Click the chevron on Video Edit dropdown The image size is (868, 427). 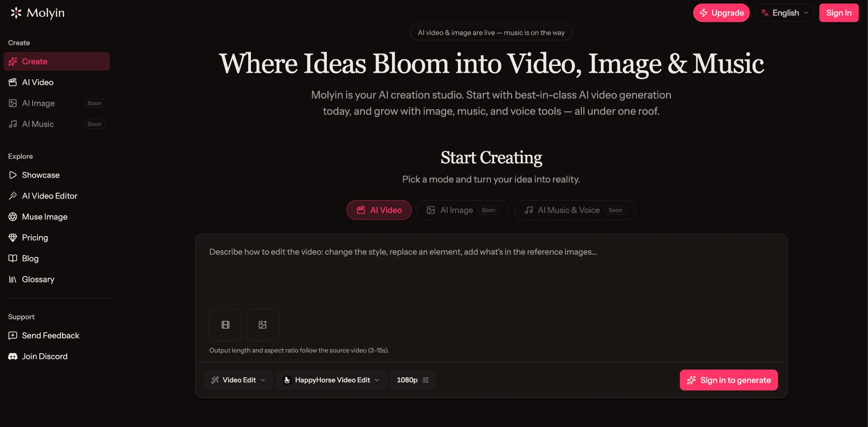coord(263,380)
